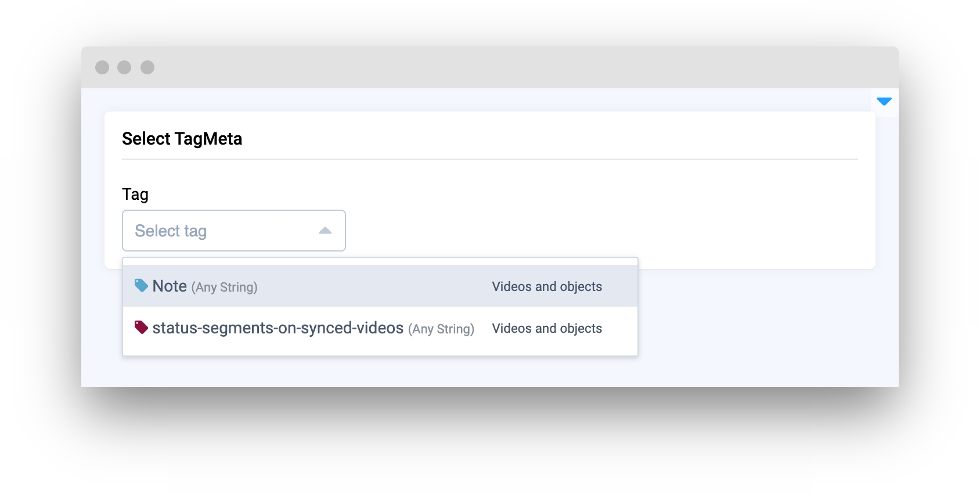The height and width of the screenshot is (503, 980).
Task: Click the maroon tag icon beside status-segments-on-synced-videos
Action: [x=141, y=327]
